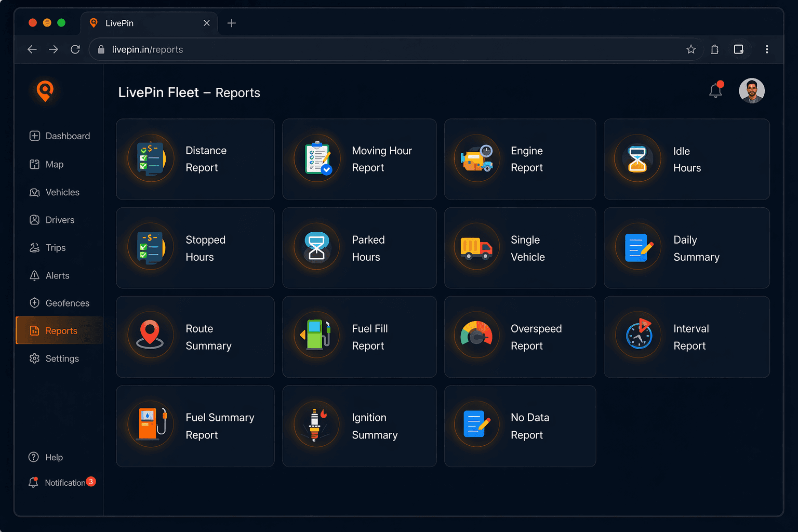Open the Ignition Summary spark plug icon
798x532 pixels.
point(316,424)
